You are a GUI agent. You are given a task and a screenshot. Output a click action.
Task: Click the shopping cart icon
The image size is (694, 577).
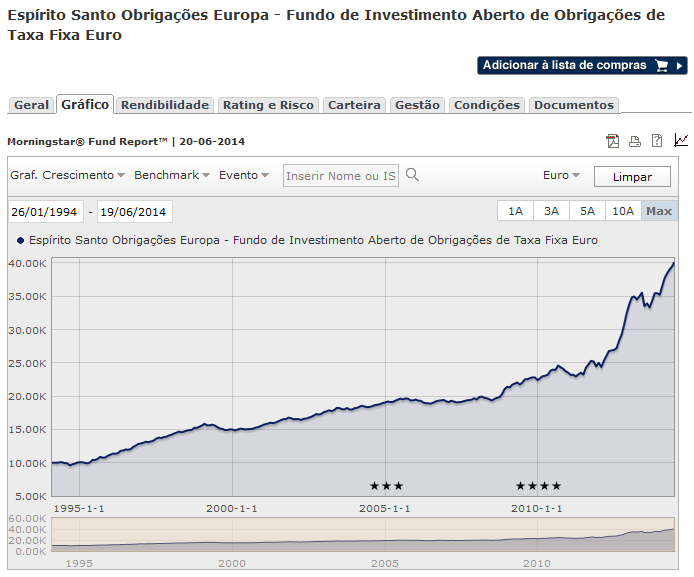(662, 66)
